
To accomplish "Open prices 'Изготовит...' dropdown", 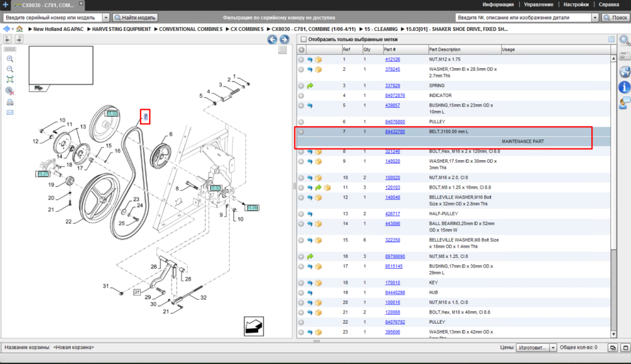I will pyautogui.click(x=553, y=348).
